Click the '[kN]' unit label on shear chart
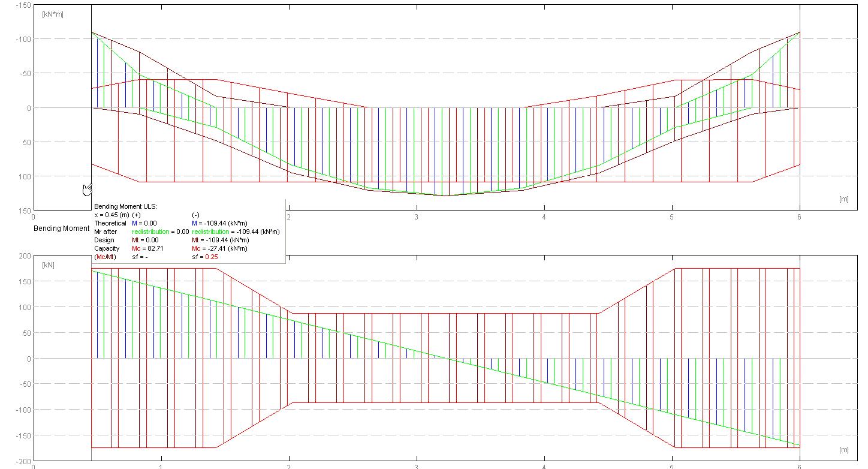Viewport: 868px width, 469px height. [48, 264]
